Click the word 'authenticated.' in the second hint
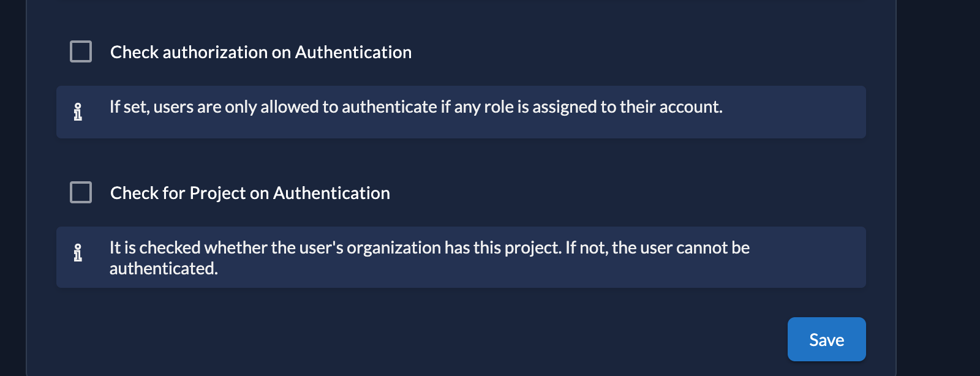This screenshot has width=980, height=376. pyautogui.click(x=164, y=268)
